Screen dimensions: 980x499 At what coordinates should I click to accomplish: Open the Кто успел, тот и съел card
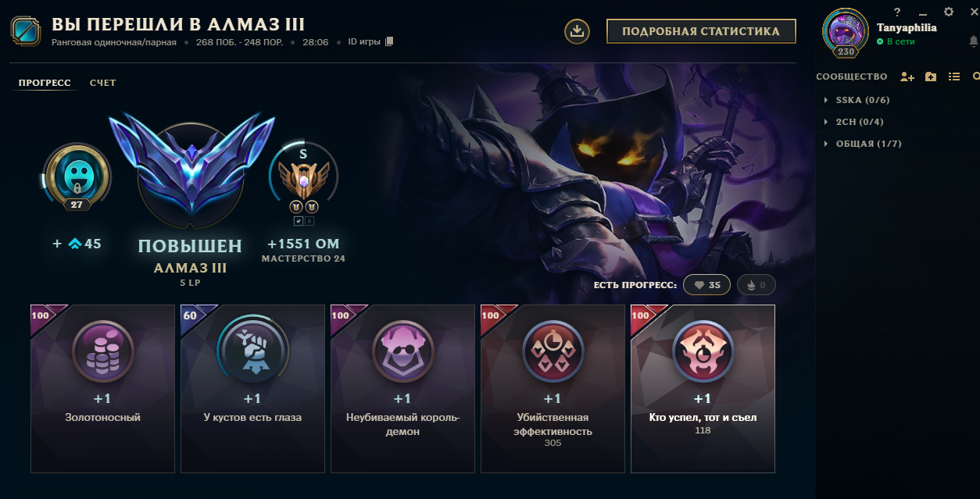703,389
